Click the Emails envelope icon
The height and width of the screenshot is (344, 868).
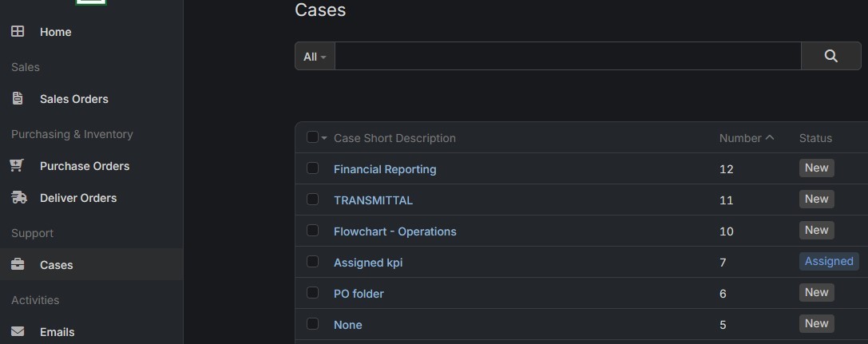coord(18,331)
